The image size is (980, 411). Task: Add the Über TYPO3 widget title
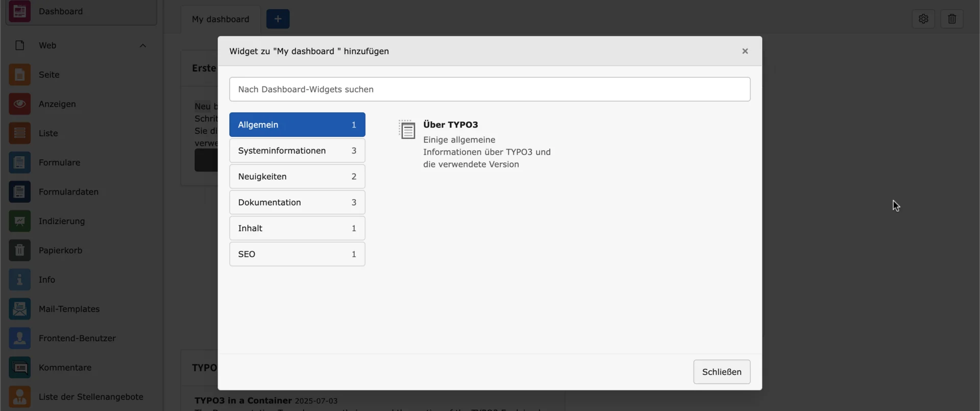[451, 125]
